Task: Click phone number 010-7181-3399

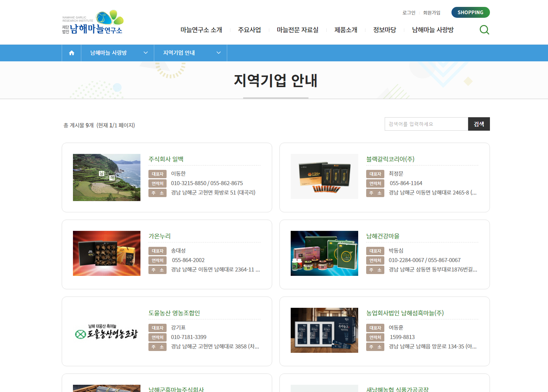Action: 189,337
